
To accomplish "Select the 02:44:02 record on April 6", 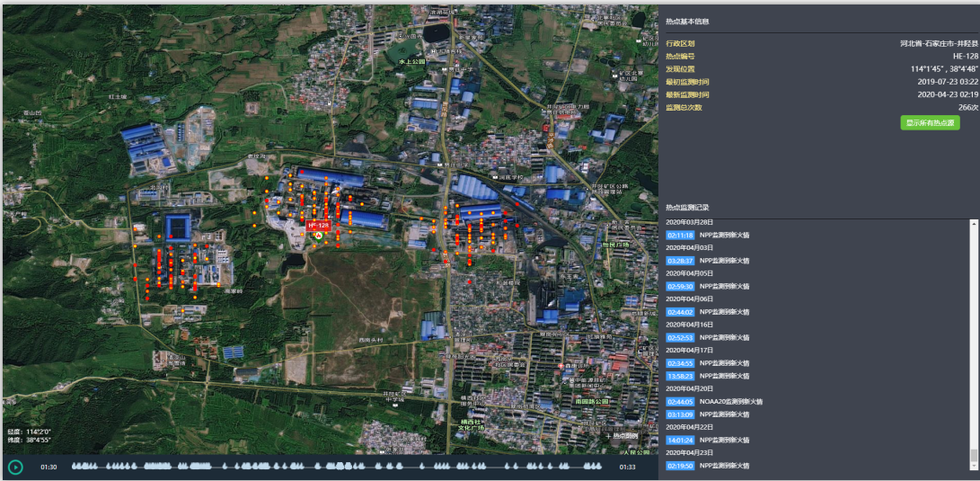I will 680,312.
